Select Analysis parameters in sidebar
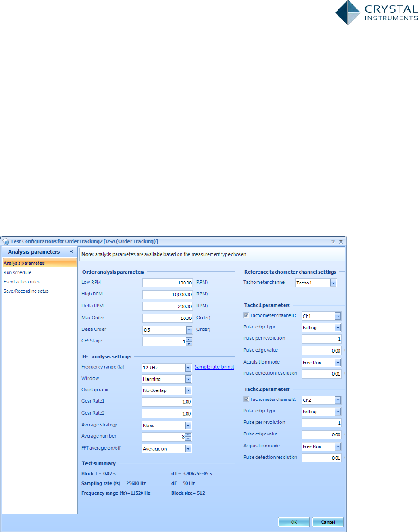This screenshot has height=532, width=418. tap(39, 263)
